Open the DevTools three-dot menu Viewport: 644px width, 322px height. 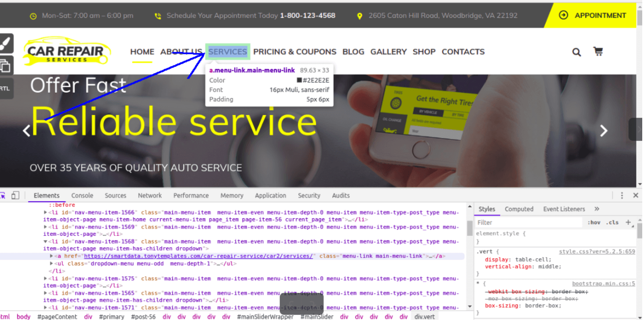pos(622,195)
